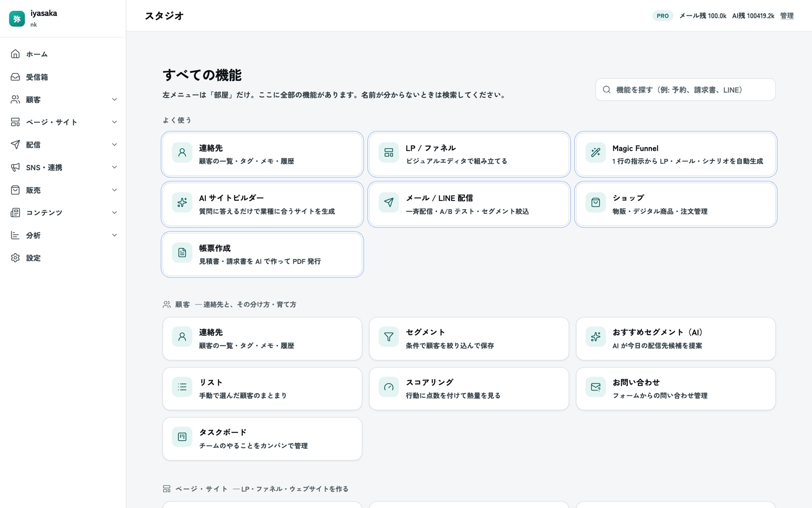Open the ショップ card title

[628, 198]
